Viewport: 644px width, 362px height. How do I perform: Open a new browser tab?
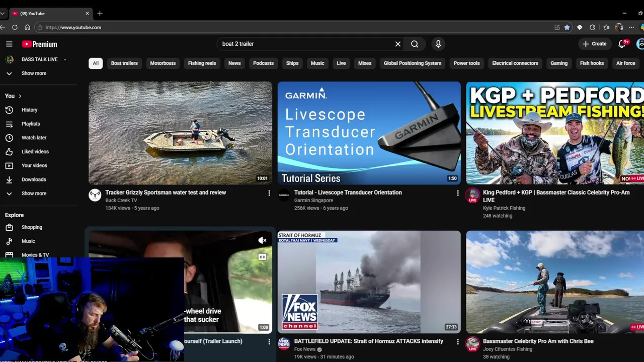pos(100,14)
